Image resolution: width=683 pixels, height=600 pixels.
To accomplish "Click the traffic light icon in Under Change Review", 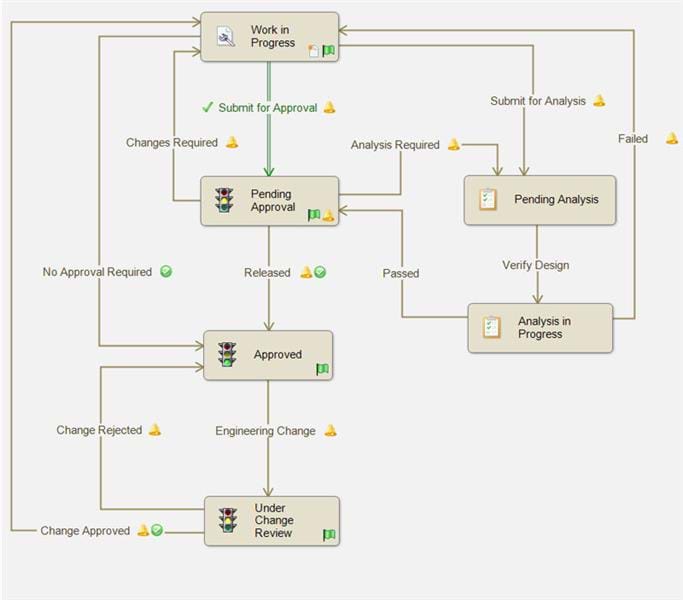I will pyautogui.click(x=229, y=521).
